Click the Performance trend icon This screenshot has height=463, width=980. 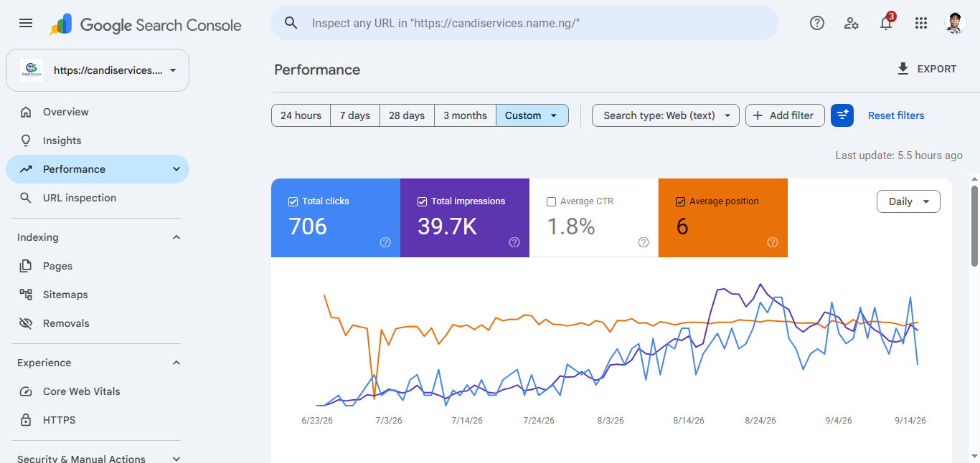(26, 169)
